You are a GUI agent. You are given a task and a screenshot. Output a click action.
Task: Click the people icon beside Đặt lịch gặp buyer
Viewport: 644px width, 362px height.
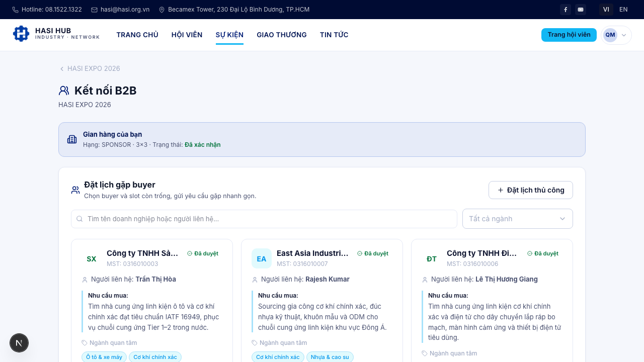[x=75, y=190]
